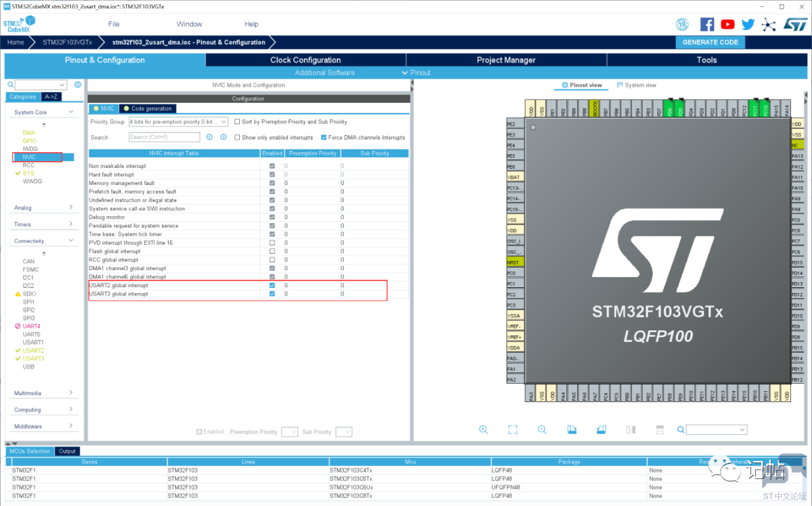812x506 pixels.
Task: Enable the Flash global interrupt checkbox
Action: tap(272, 251)
